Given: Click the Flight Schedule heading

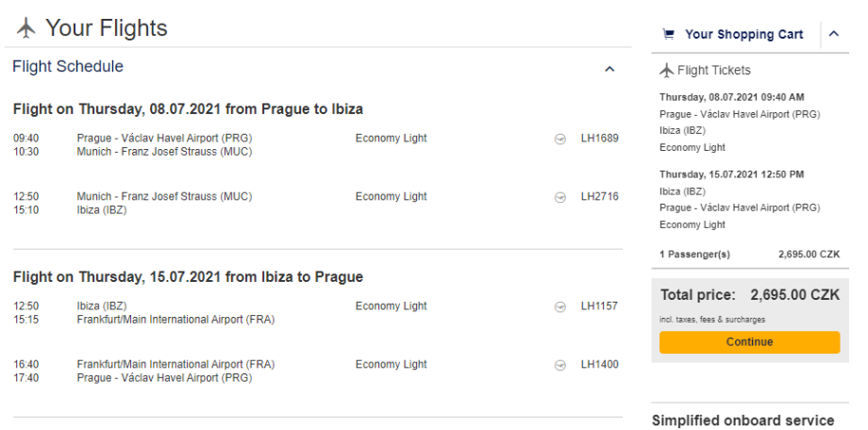Looking at the screenshot, I should coord(68,67).
